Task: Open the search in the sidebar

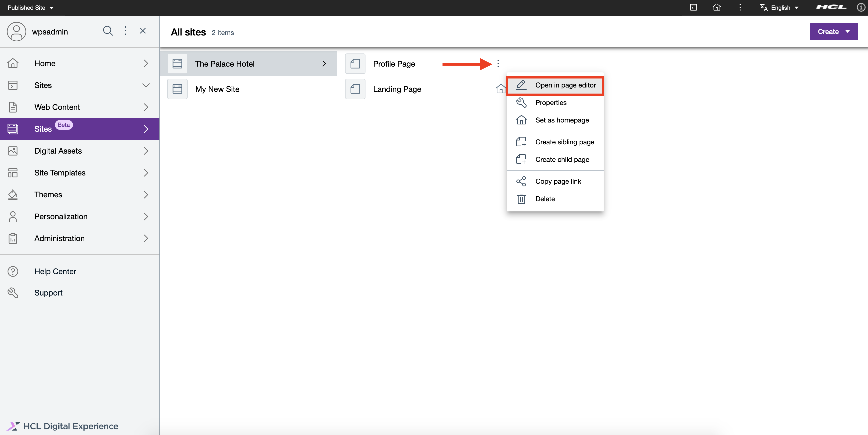Action: [108, 31]
